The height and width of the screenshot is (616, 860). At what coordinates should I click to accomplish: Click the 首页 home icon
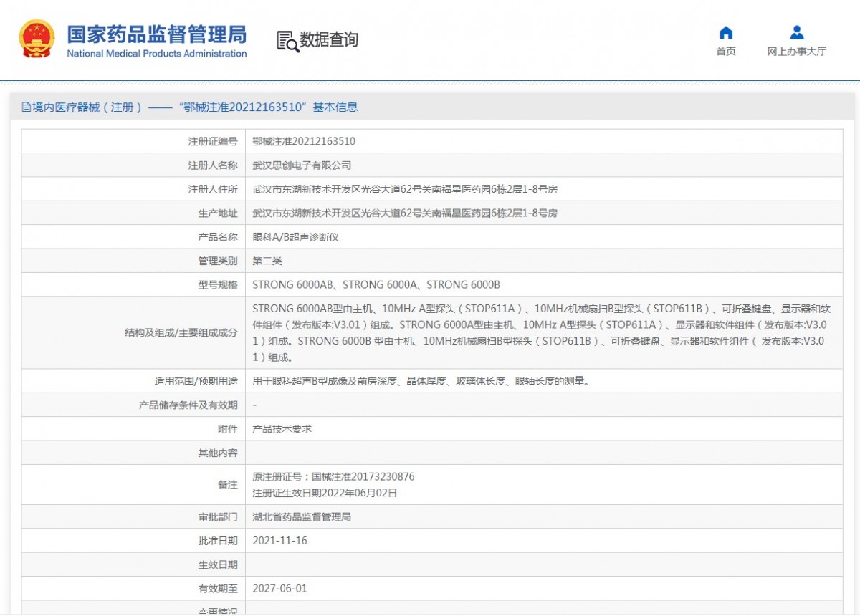pos(726,33)
